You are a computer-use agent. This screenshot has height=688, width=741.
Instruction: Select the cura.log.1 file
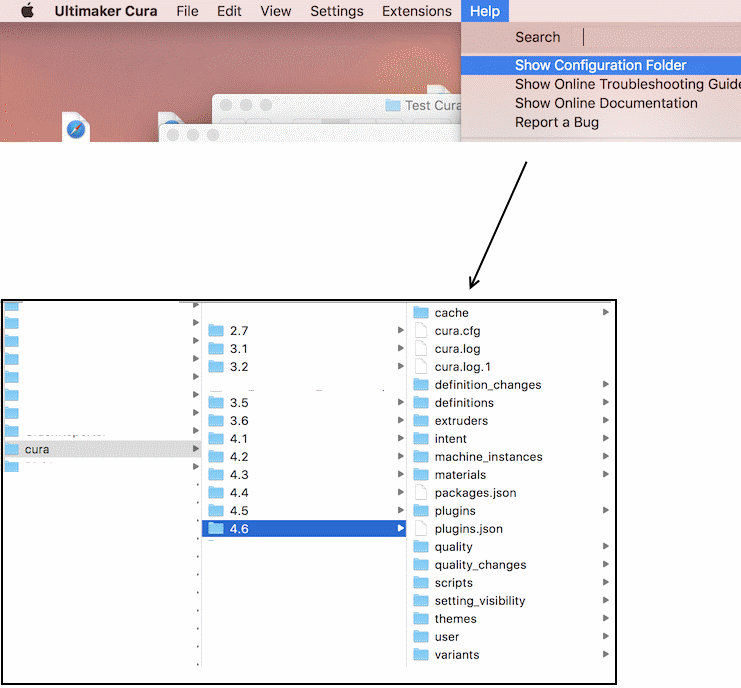tap(463, 367)
